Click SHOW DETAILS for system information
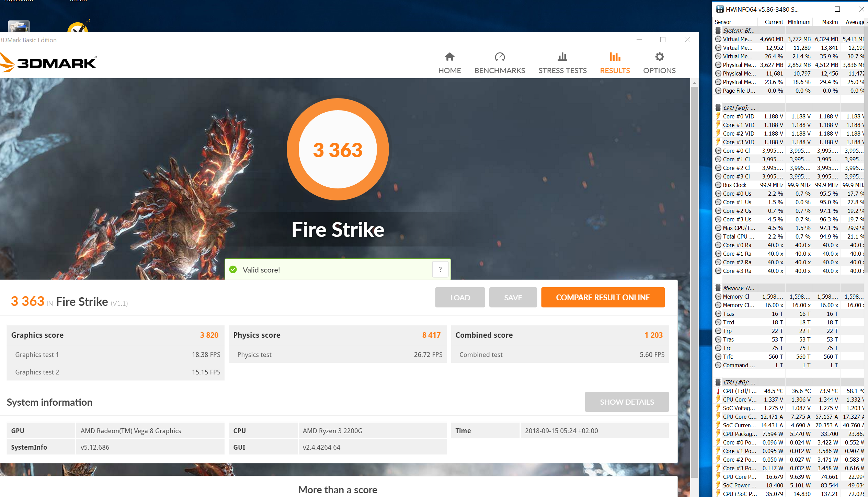The height and width of the screenshot is (497, 868). [627, 402]
